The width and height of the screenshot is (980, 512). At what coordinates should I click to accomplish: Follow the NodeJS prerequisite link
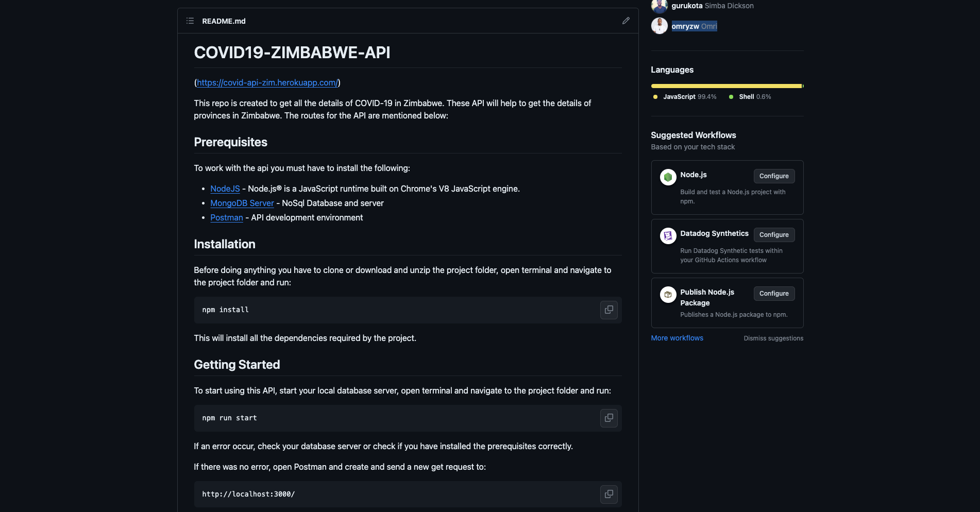(x=225, y=189)
